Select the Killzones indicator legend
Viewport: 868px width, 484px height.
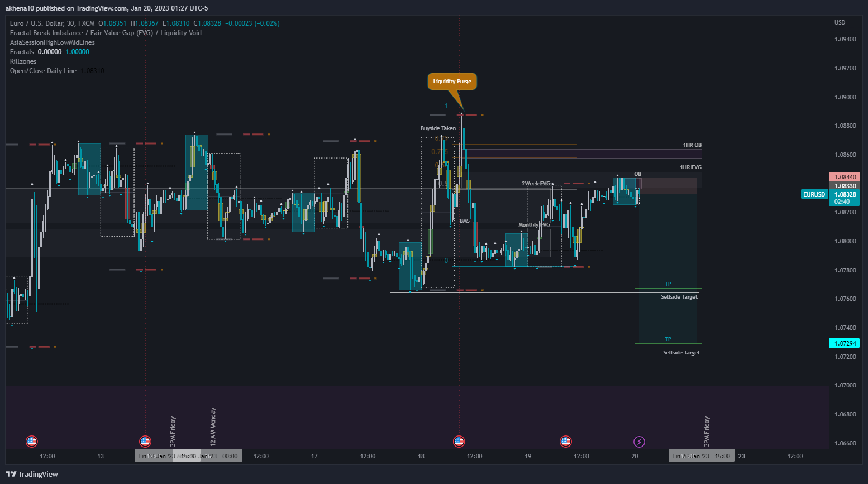[23, 61]
